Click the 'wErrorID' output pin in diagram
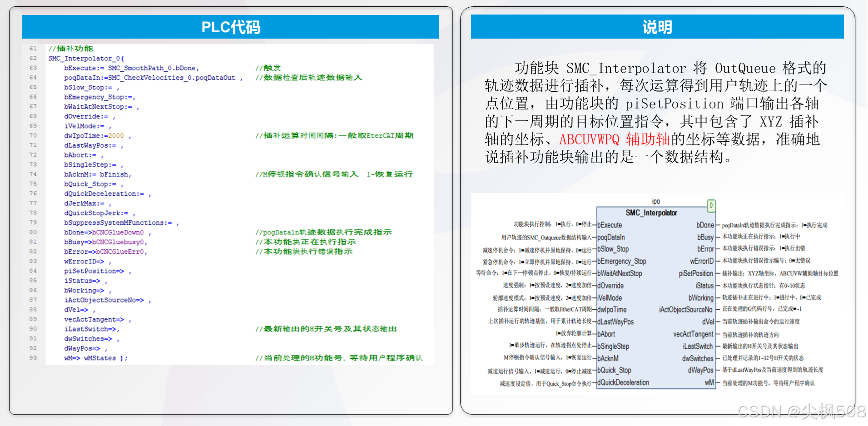868x426 pixels. click(702, 261)
